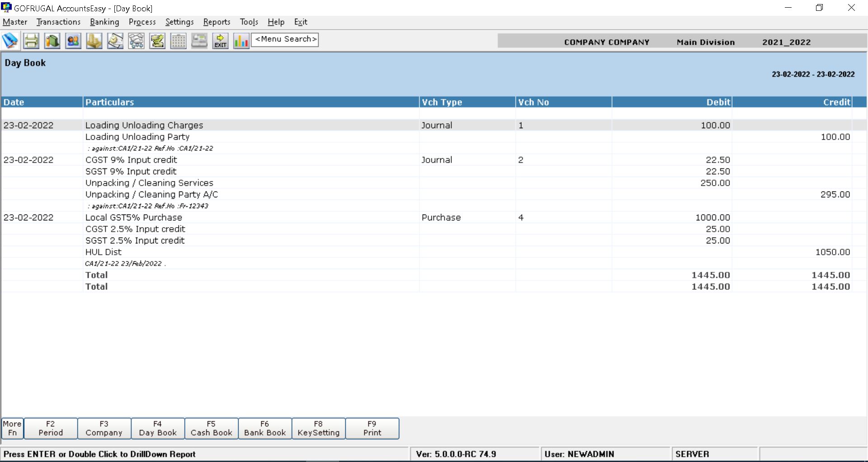Select the Local GST5% Purchase entry
Screen dimensions: 868x462
tap(134, 218)
